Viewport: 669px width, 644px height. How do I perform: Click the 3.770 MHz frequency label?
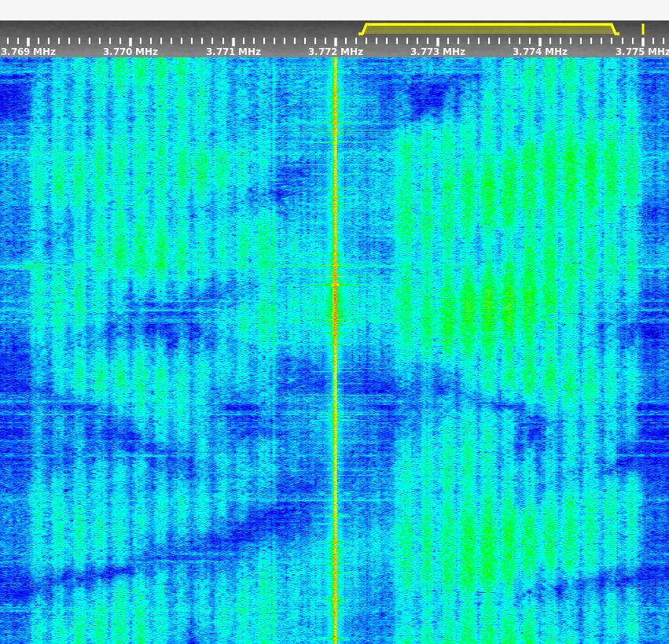click(130, 52)
